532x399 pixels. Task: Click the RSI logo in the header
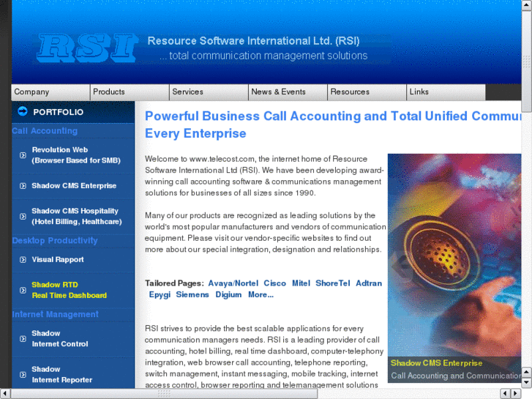[x=88, y=48]
